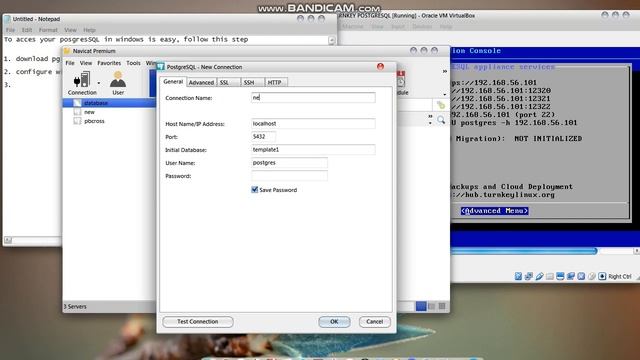This screenshot has height=360, width=640.
Task: Click 'Right Ctrl' host key label
Action: (x=620, y=276)
